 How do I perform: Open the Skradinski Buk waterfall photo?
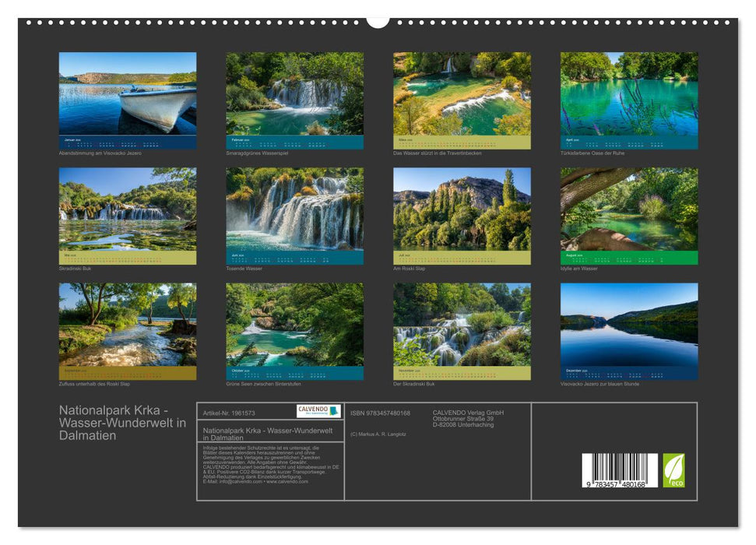coord(125,210)
